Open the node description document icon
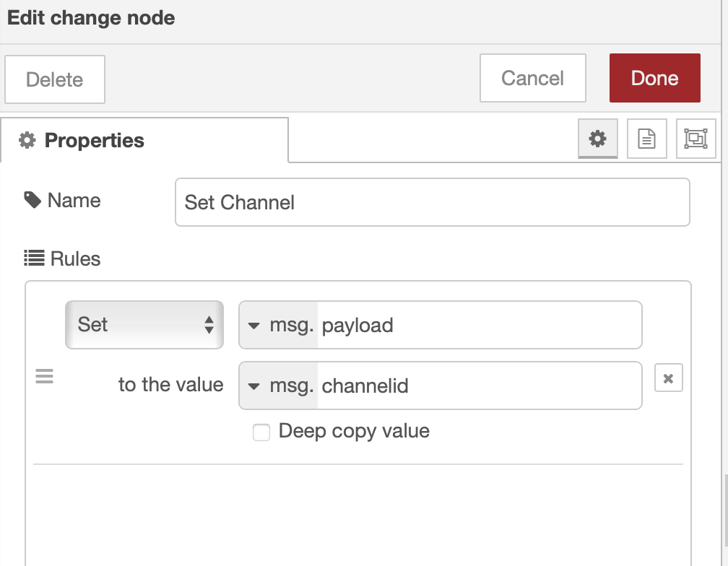 click(646, 139)
